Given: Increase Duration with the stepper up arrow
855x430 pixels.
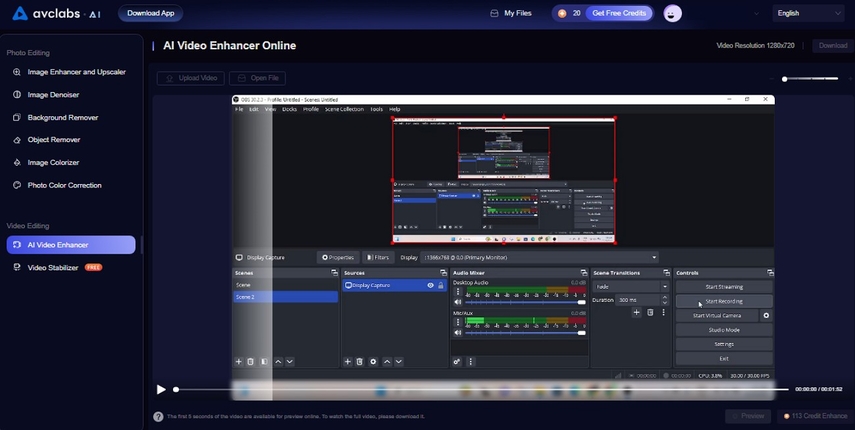Looking at the screenshot, I should tap(665, 298).
